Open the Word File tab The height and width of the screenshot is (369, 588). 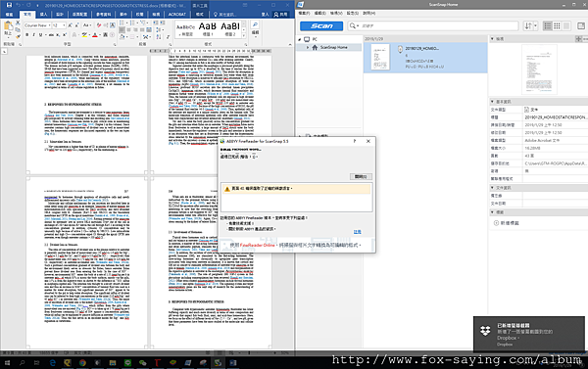click(x=10, y=15)
